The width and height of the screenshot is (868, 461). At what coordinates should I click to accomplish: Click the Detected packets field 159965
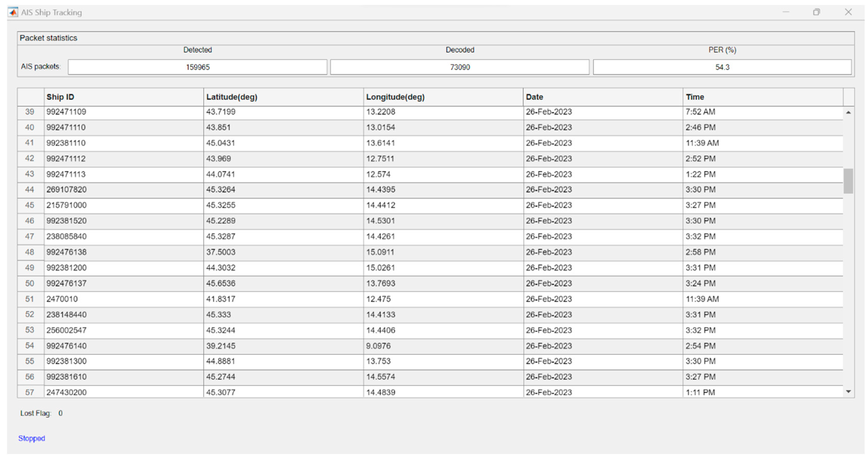click(197, 67)
